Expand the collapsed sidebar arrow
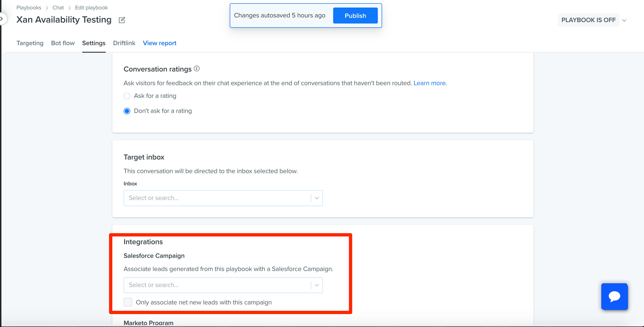Viewport: 644px width, 327px height. click(x=2, y=19)
